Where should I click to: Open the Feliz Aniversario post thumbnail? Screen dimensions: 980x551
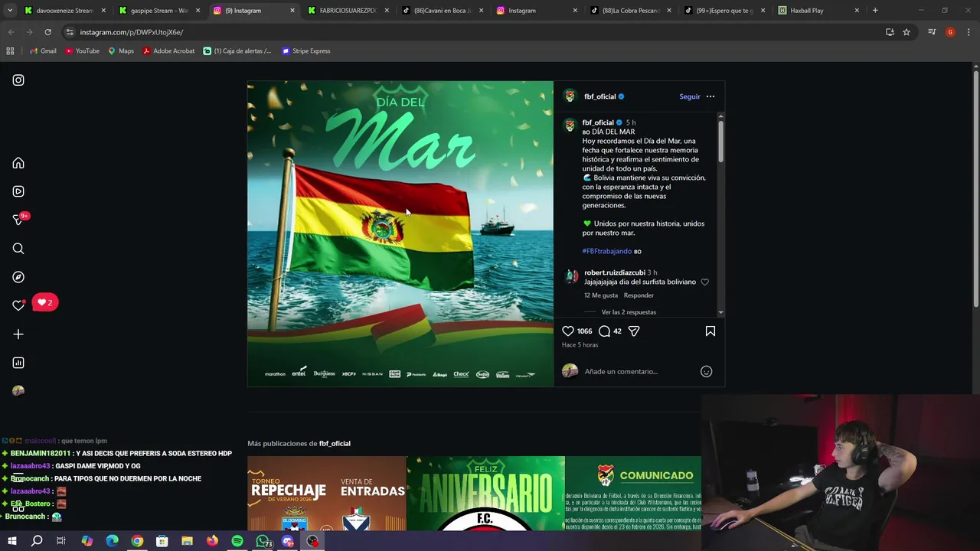485,494
